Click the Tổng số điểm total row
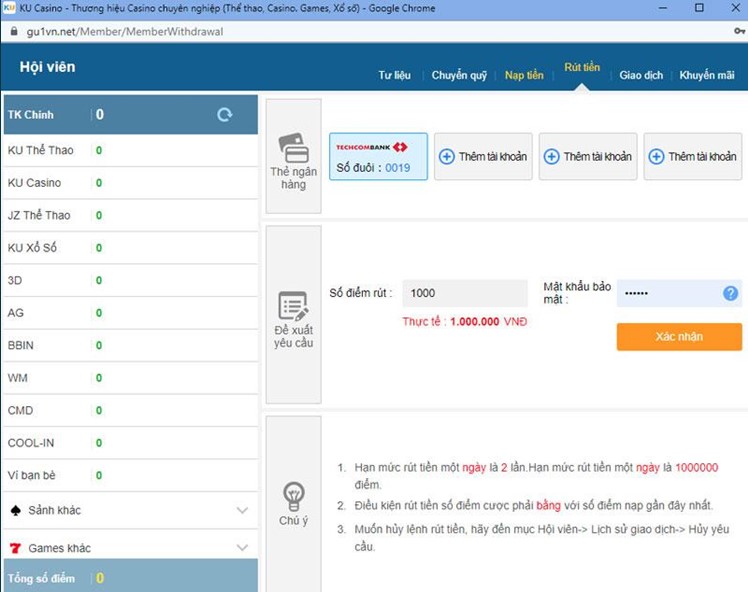Screen dimensions: 748x592 [x=131, y=576]
